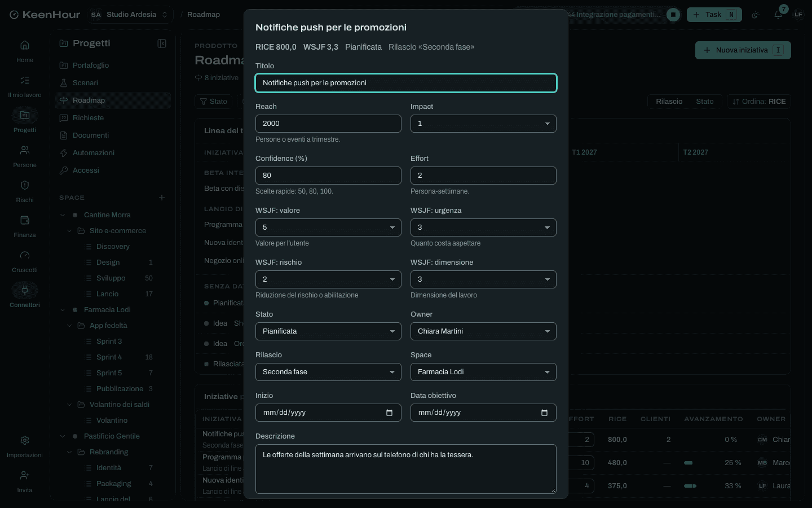The height and width of the screenshot is (508, 812).
Task: Open the calendar picker for Data obiettivo
Action: click(544, 413)
